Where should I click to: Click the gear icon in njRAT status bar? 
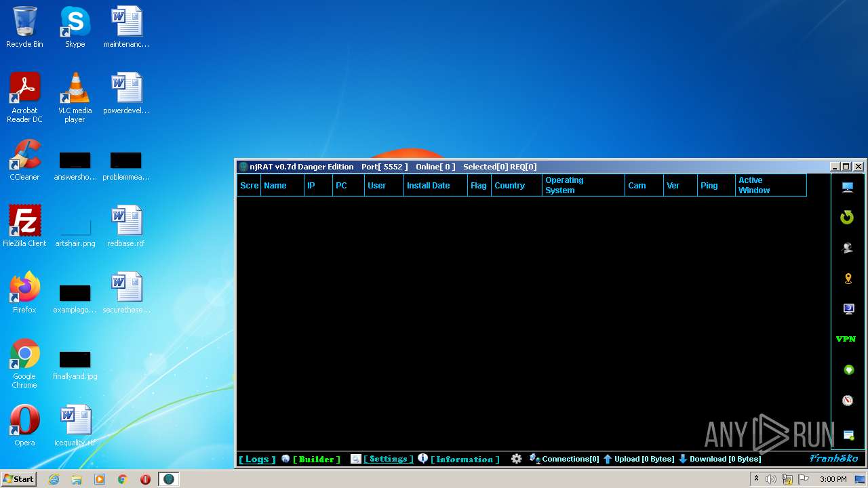pos(517,459)
